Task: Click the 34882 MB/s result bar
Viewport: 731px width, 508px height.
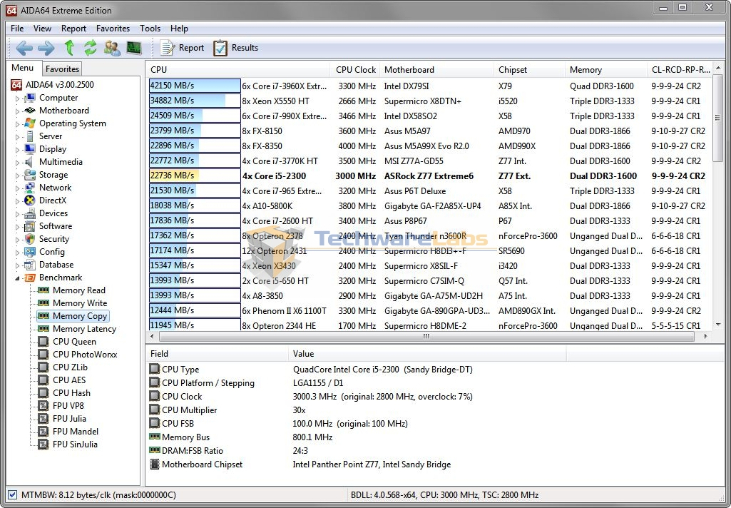Action: [194, 101]
